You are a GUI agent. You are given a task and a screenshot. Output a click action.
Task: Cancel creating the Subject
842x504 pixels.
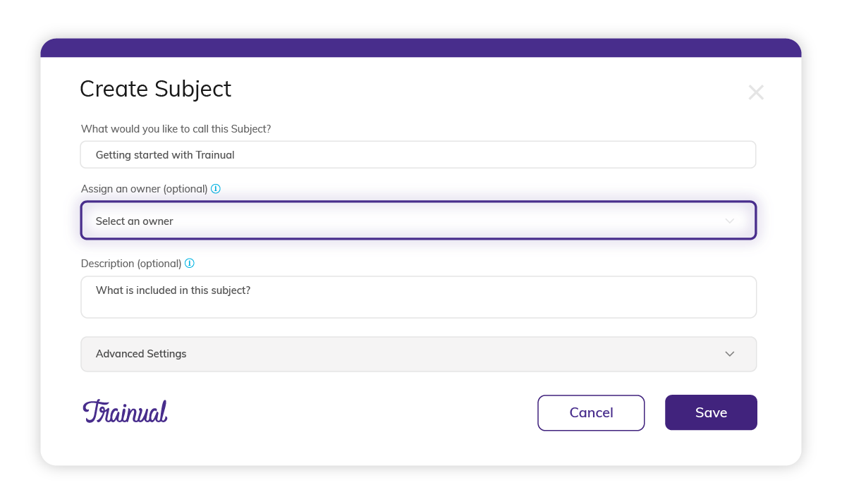(x=591, y=412)
